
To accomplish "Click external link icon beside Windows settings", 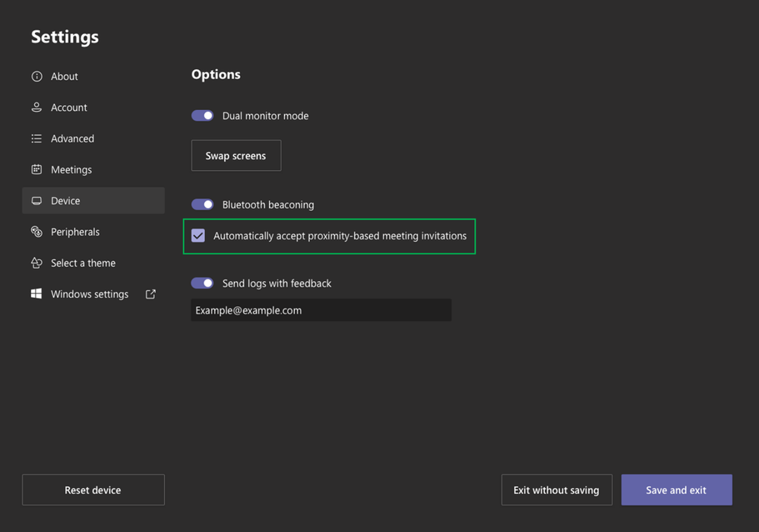I will pos(150,294).
